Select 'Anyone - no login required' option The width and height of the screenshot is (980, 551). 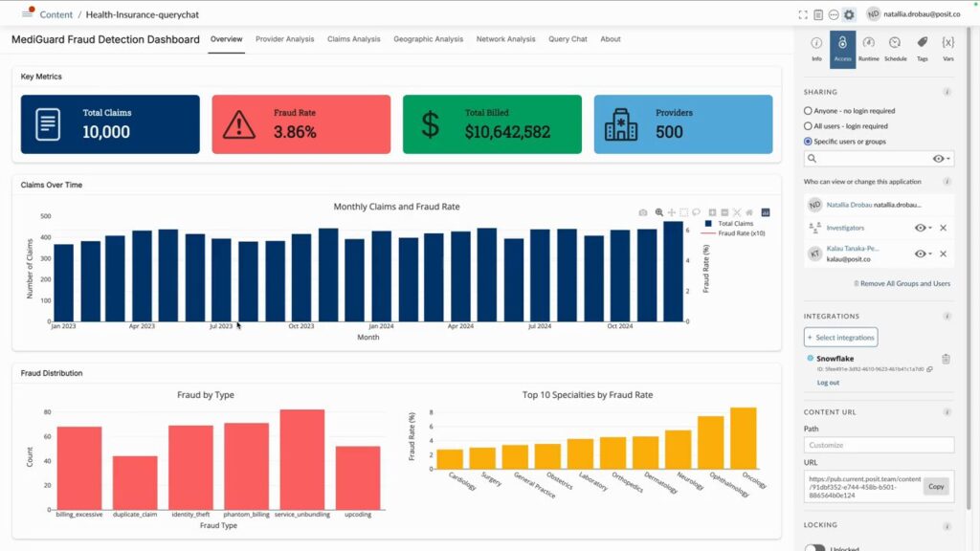[809, 111]
